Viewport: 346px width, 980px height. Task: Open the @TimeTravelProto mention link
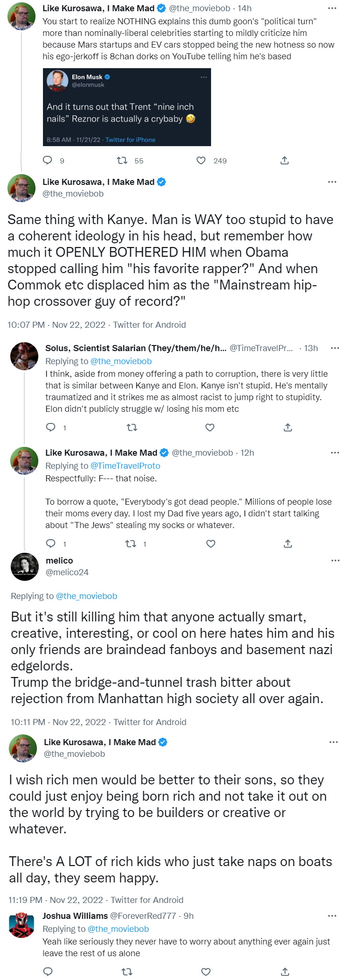click(x=125, y=465)
